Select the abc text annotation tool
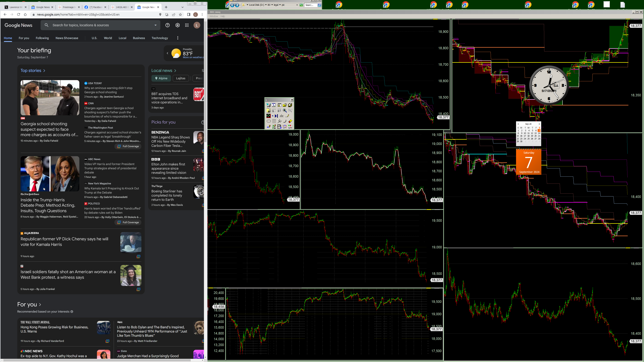The height and width of the screenshot is (362, 644). click(282, 116)
